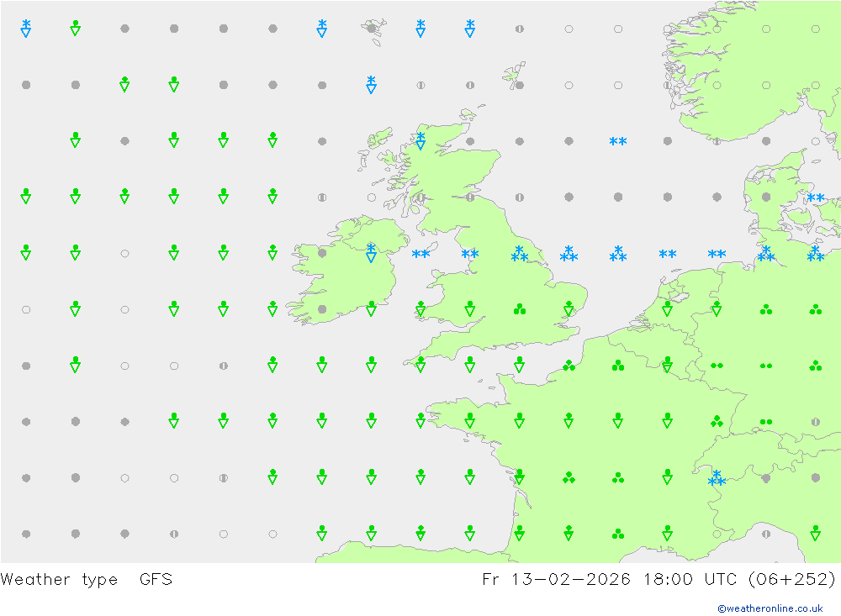
Task: Click the double snowflake in the North Sea northeast of Scotland
Action: 618,141
